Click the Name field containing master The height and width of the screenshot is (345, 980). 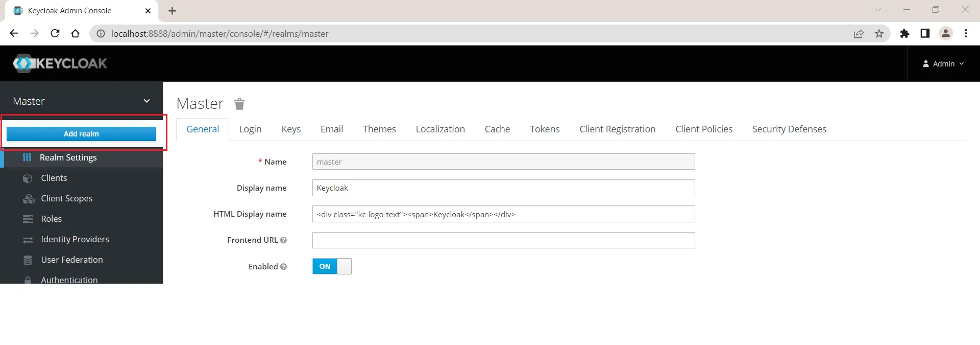[x=503, y=162]
